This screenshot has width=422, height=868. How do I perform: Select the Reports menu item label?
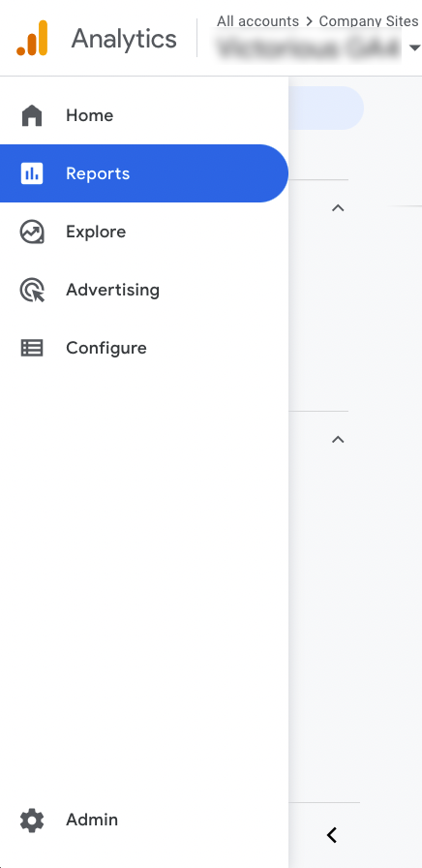coord(98,173)
